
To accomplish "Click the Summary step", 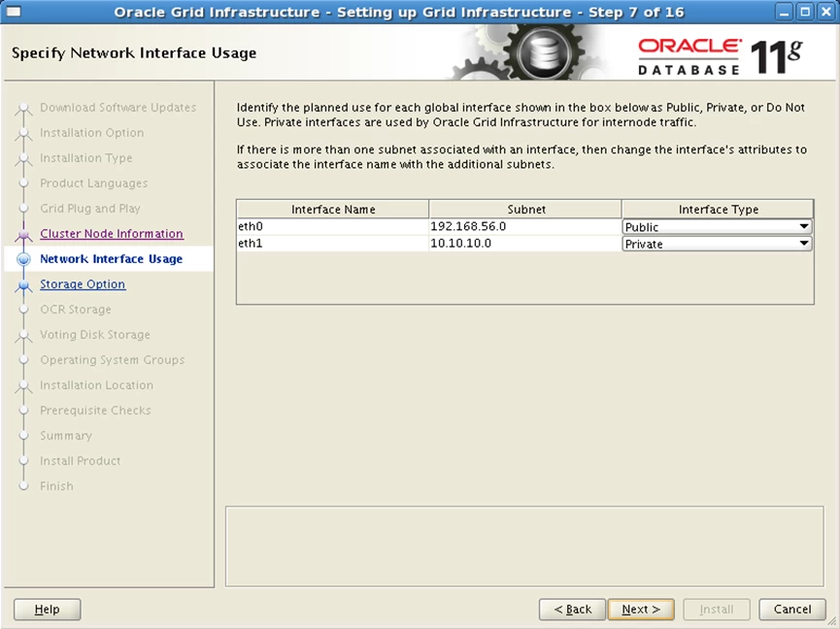I will pyautogui.click(x=66, y=436).
